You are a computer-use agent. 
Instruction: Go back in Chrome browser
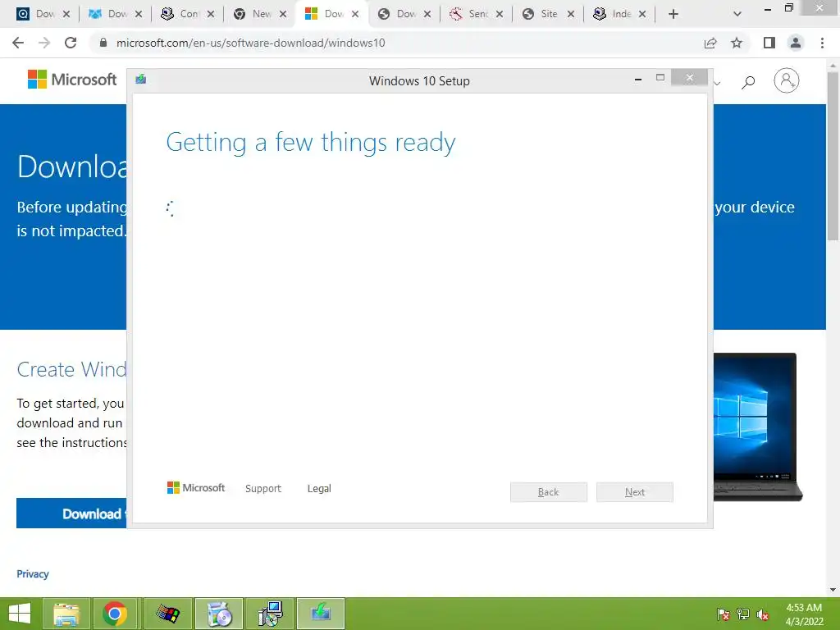click(x=18, y=43)
